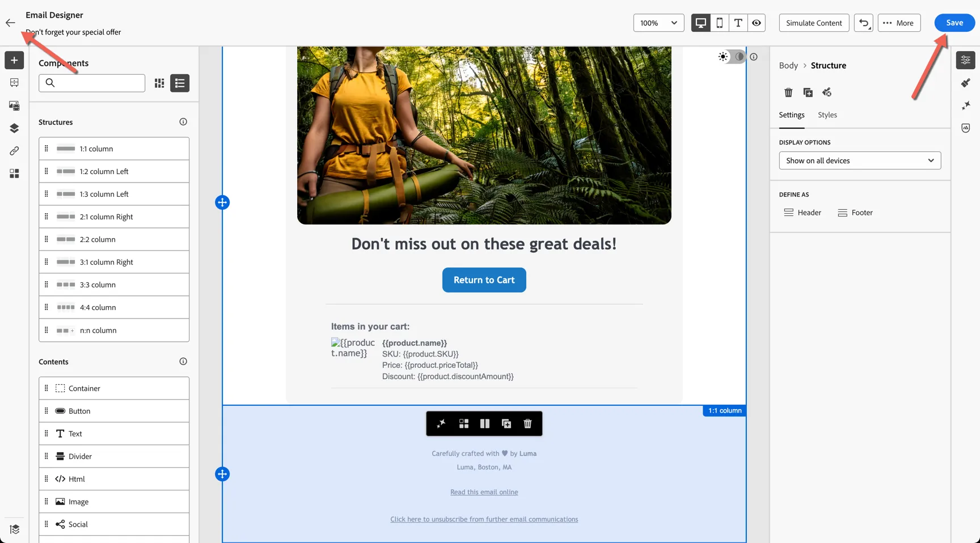Click the undo button
980x543 pixels.
point(864,23)
